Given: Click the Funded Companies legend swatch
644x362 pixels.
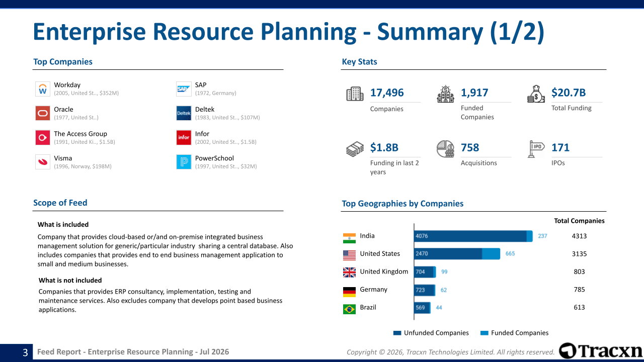Looking at the screenshot, I should pyautogui.click(x=485, y=333).
